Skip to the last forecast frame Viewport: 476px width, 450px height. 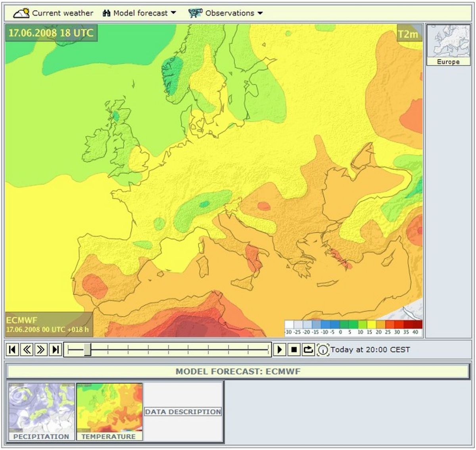click(x=56, y=350)
